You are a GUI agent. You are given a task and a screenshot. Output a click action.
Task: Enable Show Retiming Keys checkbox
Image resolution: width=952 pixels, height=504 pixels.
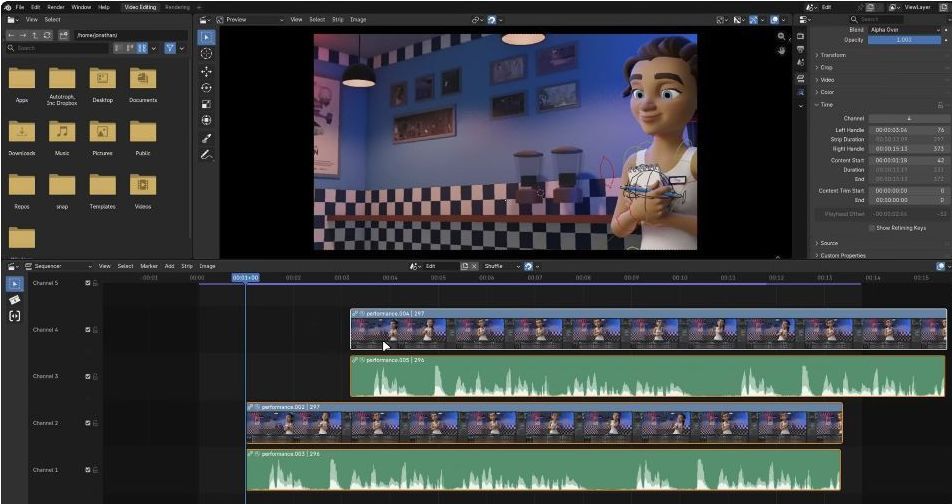(x=872, y=228)
